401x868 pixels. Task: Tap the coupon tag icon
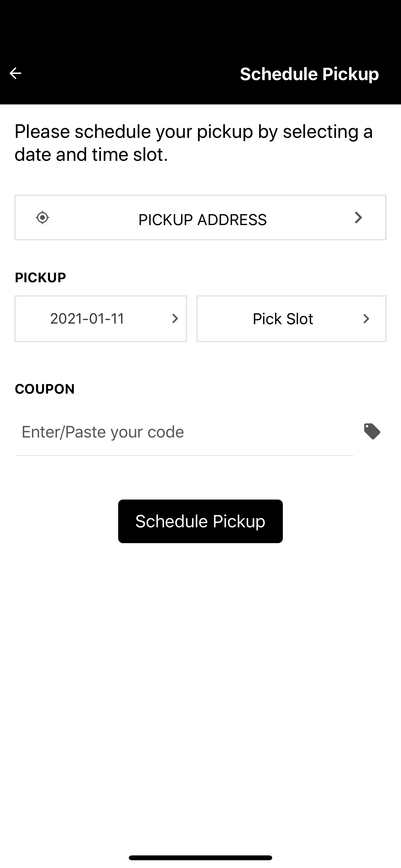coord(372,431)
